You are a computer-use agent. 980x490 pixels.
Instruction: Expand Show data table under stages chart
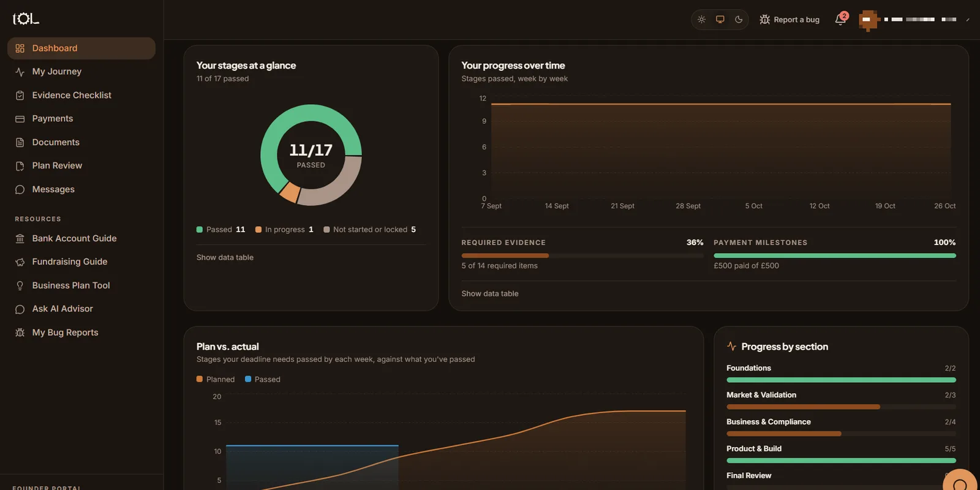click(225, 257)
